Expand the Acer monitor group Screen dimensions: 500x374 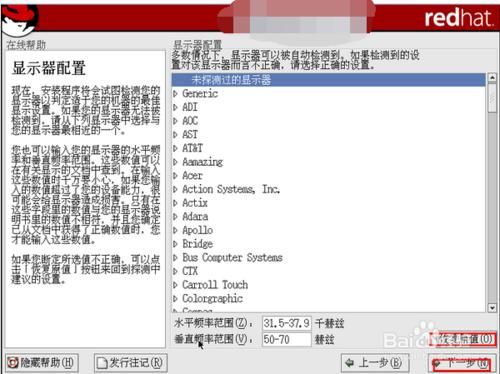[x=176, y=176]
